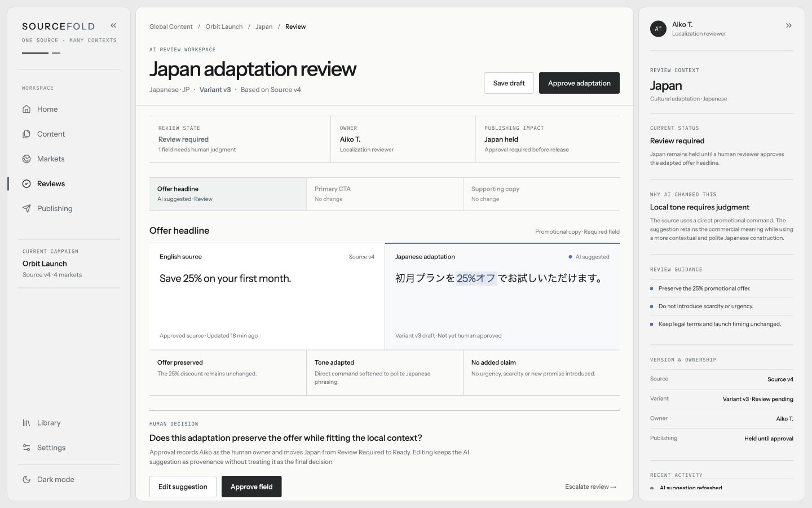Viewport: 812px width, 508px height.
Task: Click the Content documents icon
Action: coord(27,134)
